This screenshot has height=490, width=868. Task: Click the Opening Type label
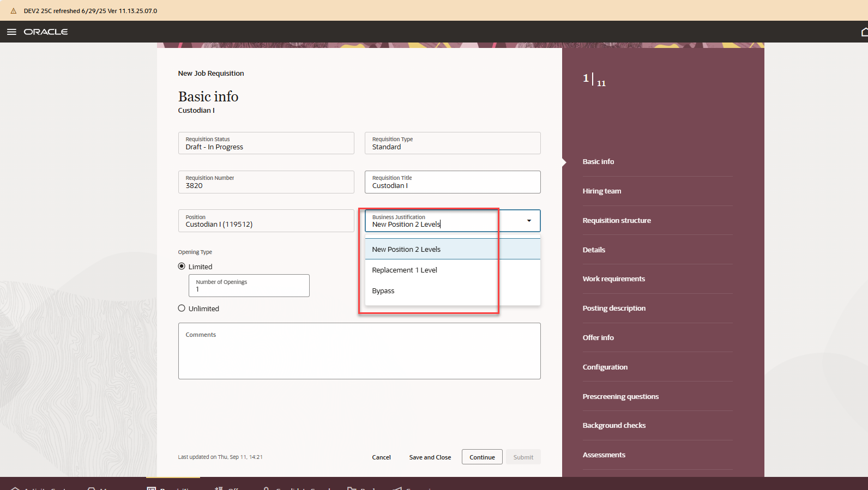tap(195, 252)
